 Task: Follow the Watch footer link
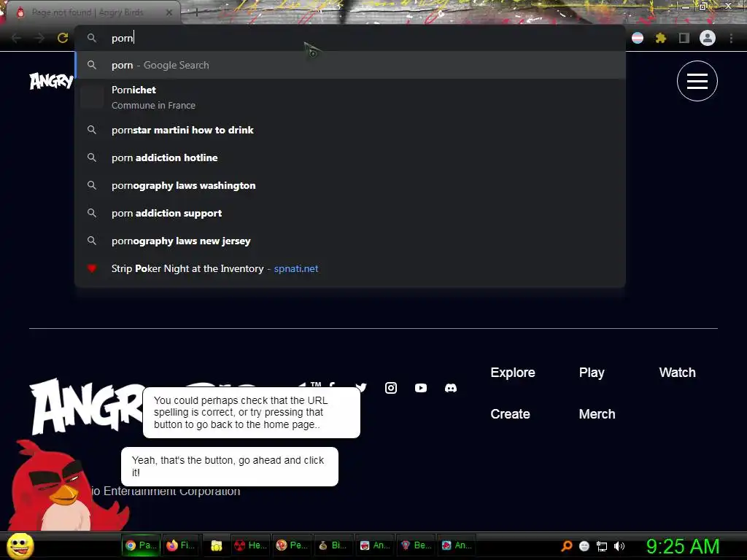677,373
